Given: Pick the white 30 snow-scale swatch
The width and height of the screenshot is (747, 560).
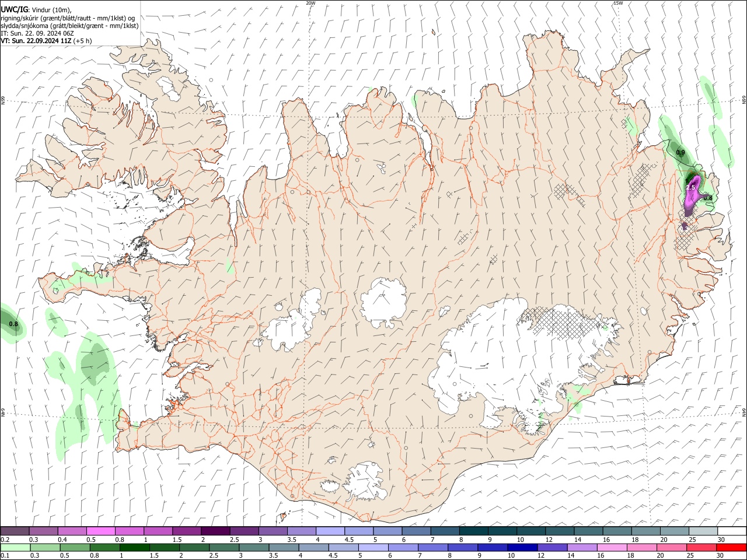Looking at the screenshot, I should 732,531.
